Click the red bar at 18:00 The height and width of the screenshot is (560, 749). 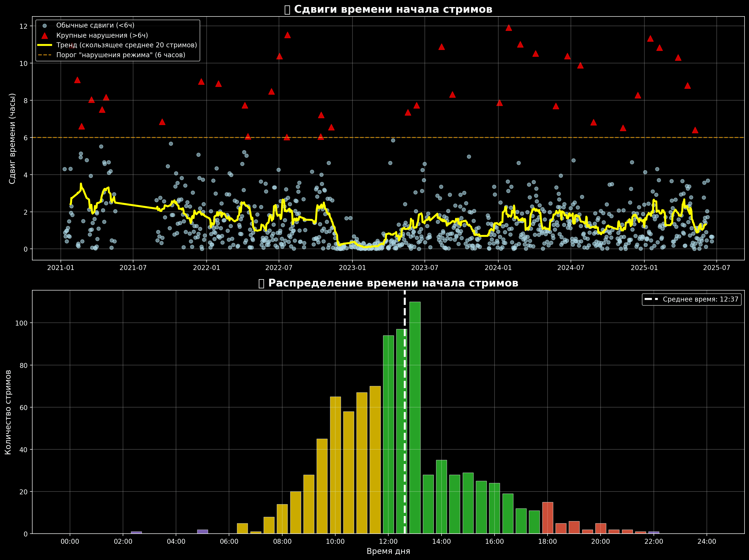[x=548, y=518]
